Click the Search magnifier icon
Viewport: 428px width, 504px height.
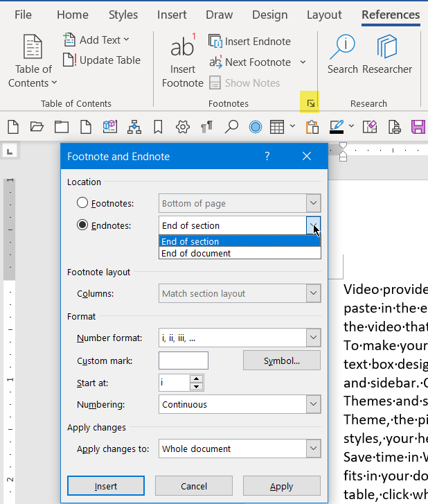pos(342,47)
